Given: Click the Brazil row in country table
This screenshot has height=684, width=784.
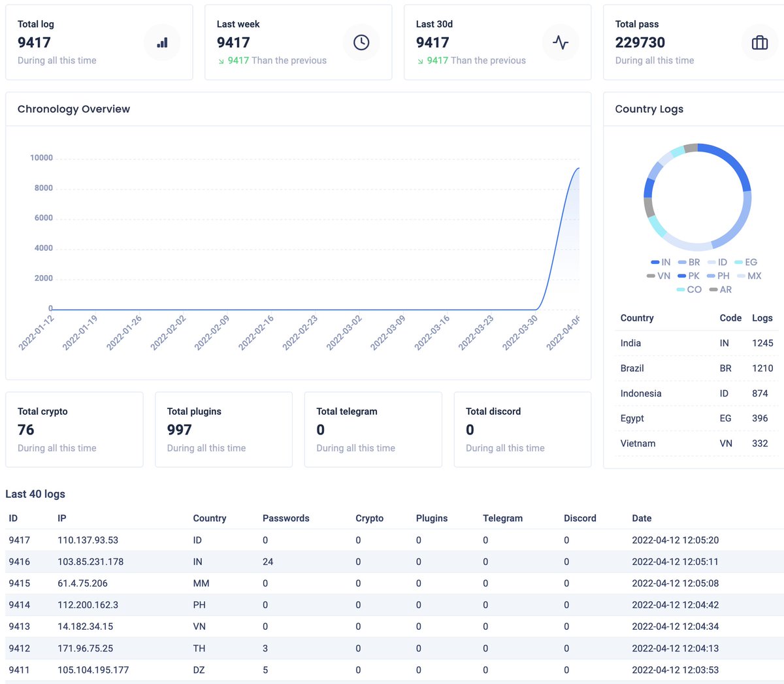Looking at the screenshot, I should (696, 368).
